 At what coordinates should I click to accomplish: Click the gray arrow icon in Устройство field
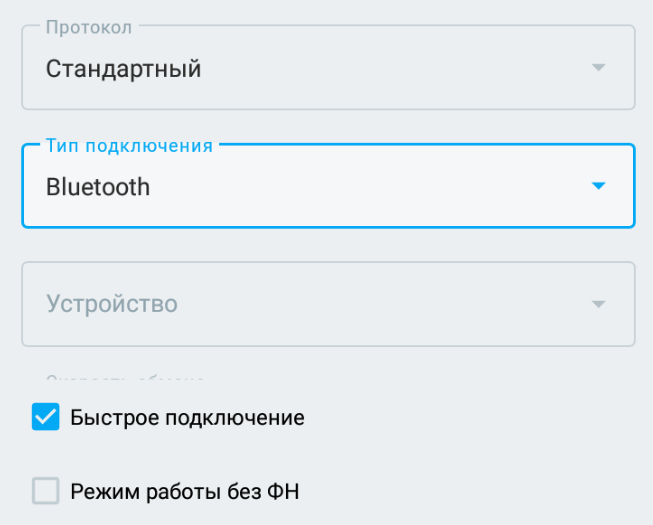598,304
